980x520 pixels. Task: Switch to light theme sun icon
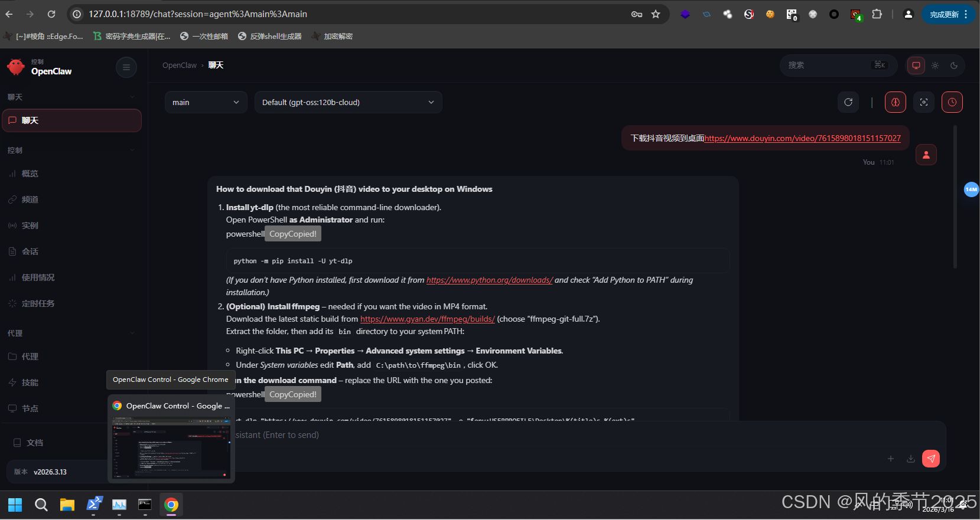[935, 66]
